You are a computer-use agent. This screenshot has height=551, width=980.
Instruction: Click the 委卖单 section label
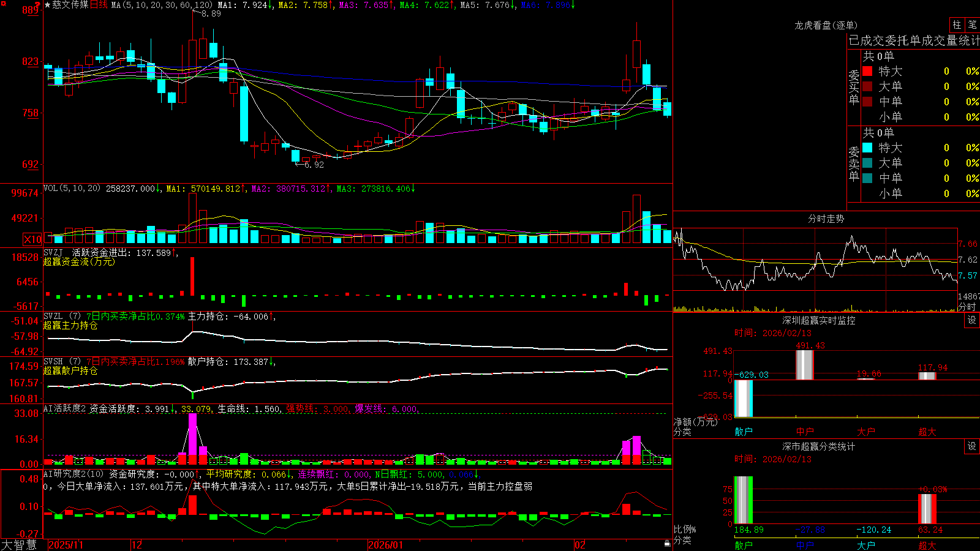point(854,163)
